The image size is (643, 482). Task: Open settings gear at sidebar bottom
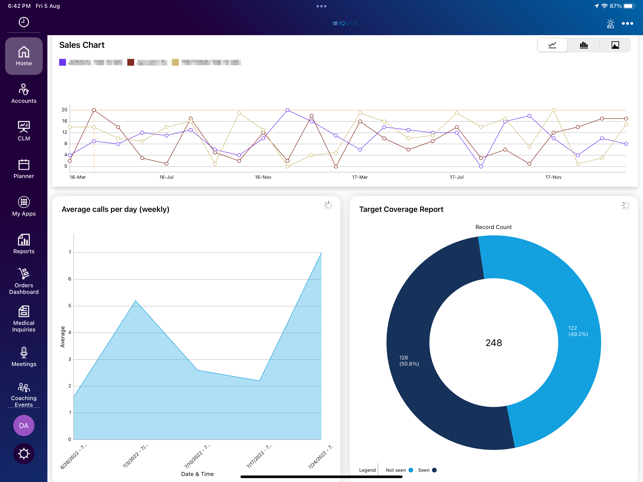[24, 454]
